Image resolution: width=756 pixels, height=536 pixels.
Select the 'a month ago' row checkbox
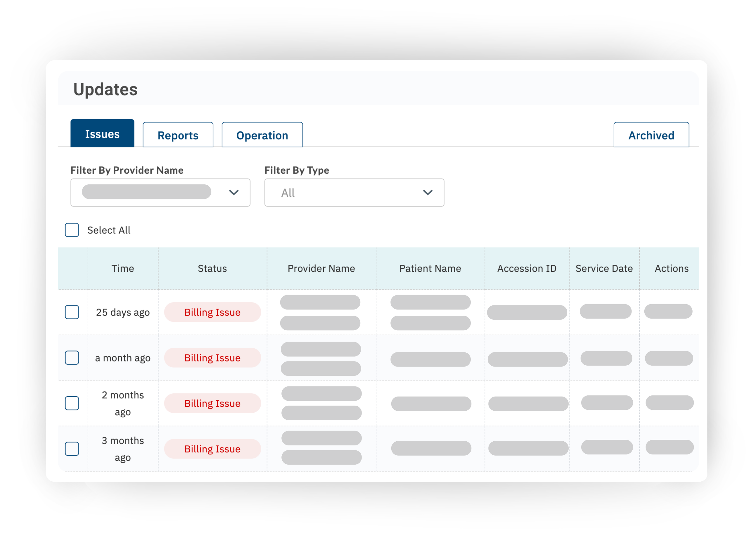click(x=72, y=357)
